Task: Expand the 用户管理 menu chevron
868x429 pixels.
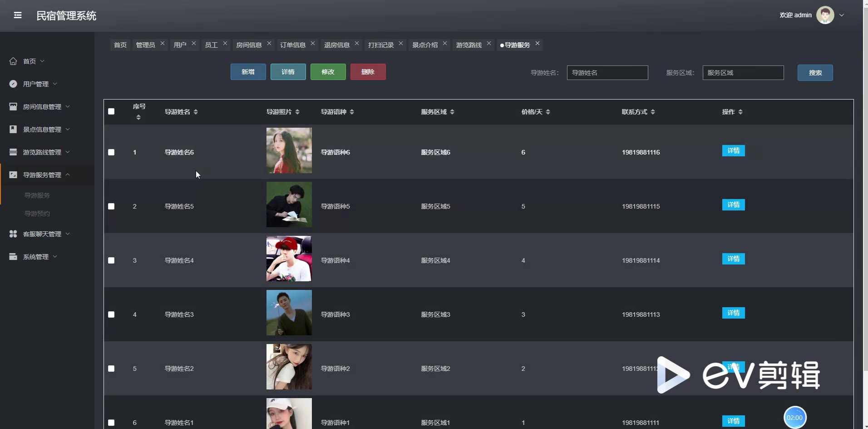Action: click(55, 84)
